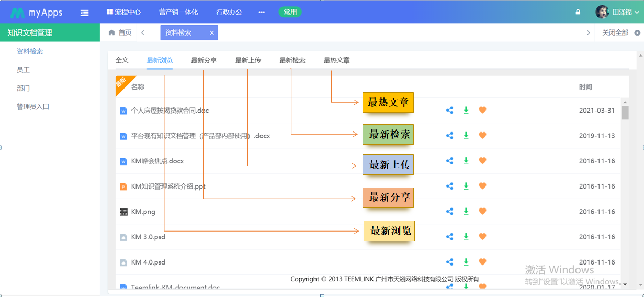
Task: Favorite the KM知识管理系统介绍.ppt heart icon
Action: pos(482,186)
